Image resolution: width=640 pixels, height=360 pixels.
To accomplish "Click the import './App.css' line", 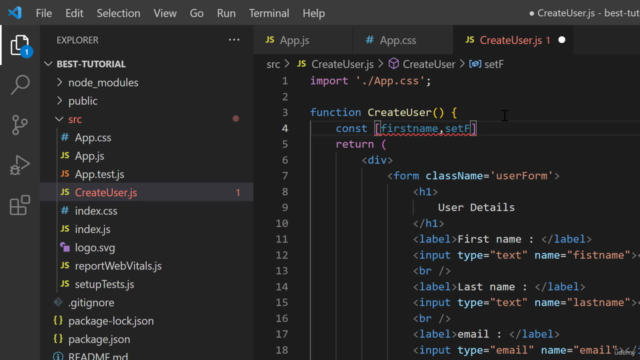I will [370, 81].
